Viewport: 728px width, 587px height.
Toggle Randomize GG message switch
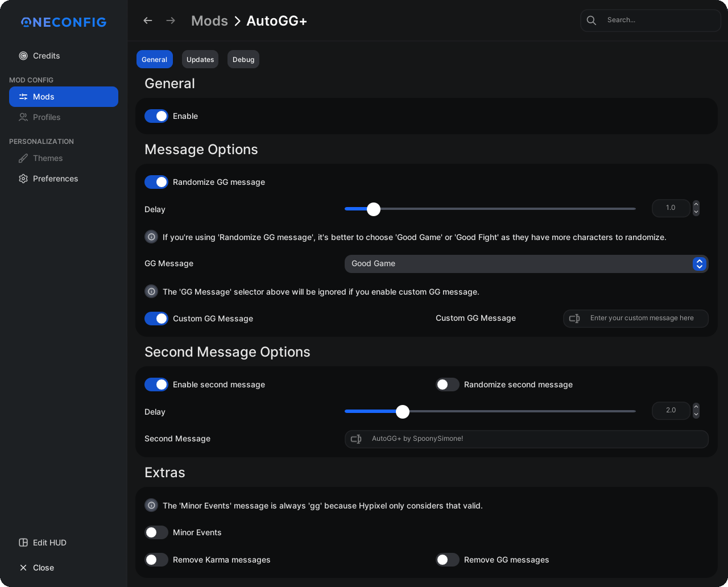click(156, 182)
